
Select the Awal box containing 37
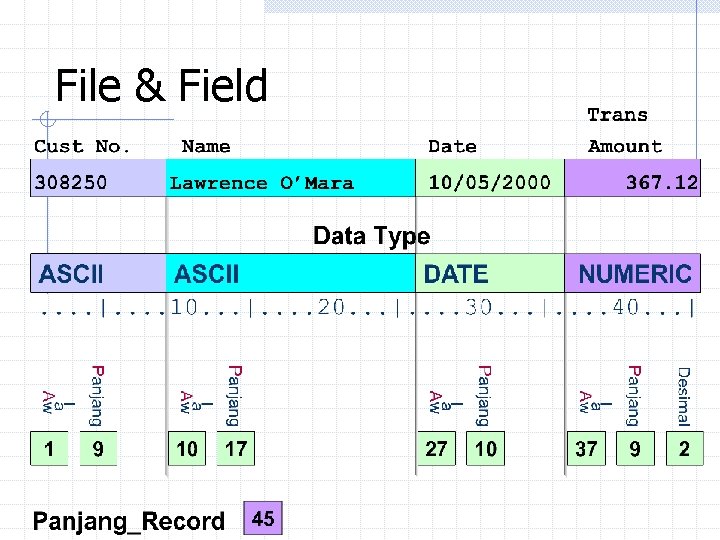pyautogui.click(x=586, y=449)
